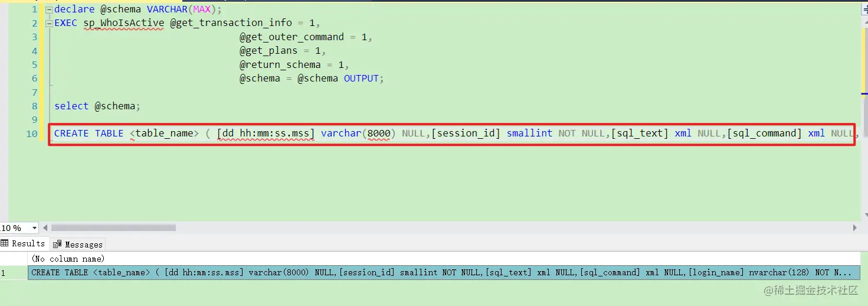Click varchar(8000) type in editor line 10

pos(359,134)
